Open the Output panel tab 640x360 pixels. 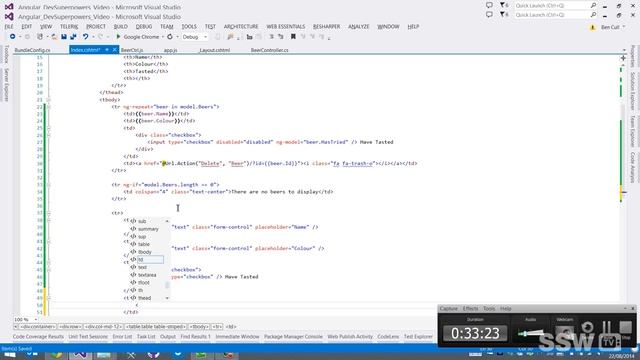click(168, 337)
